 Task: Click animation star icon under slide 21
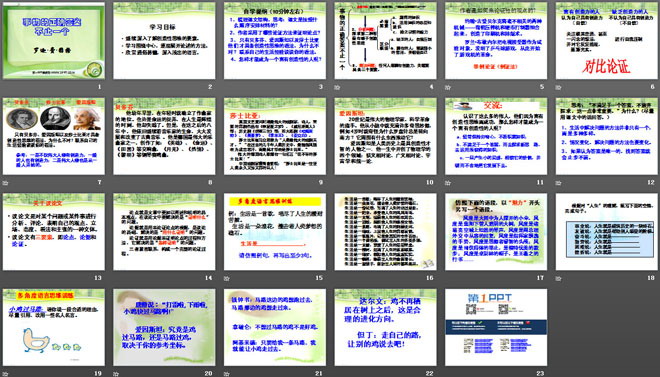227,374
